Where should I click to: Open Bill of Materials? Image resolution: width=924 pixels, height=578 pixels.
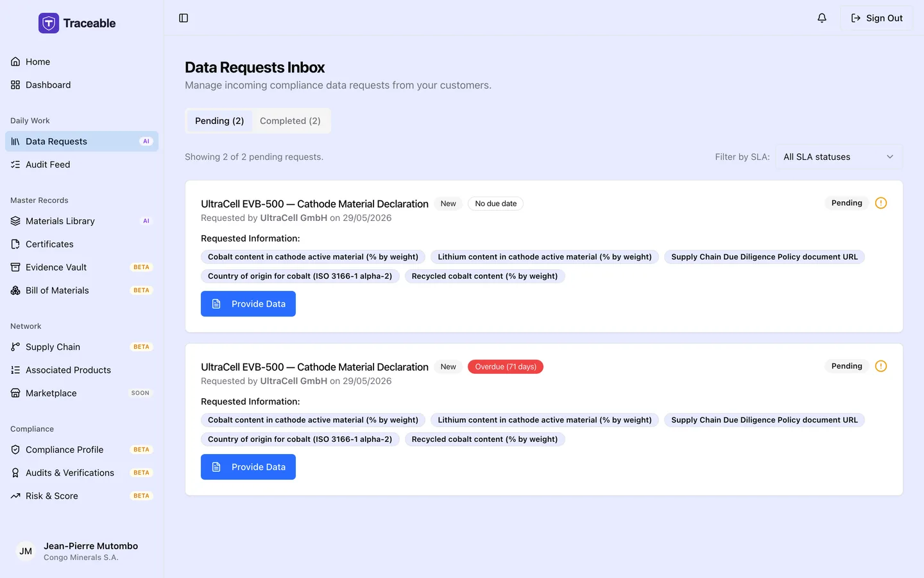81,290
